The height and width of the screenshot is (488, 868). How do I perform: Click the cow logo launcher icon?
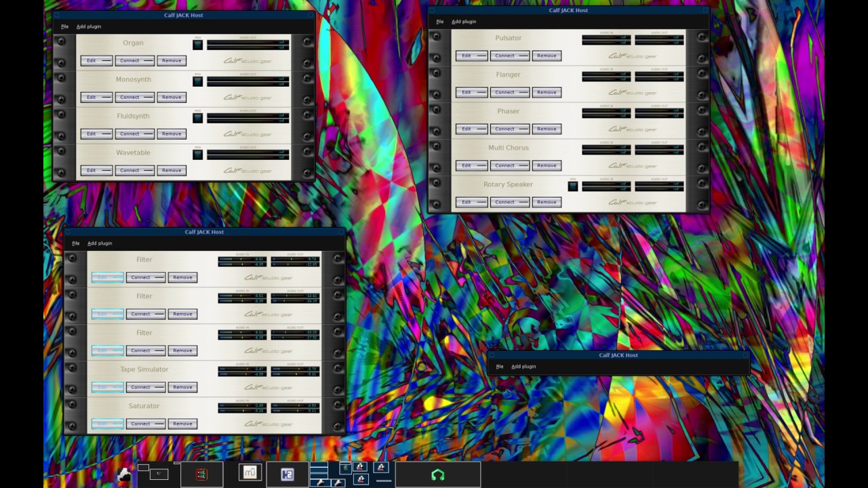coord(123,474)
